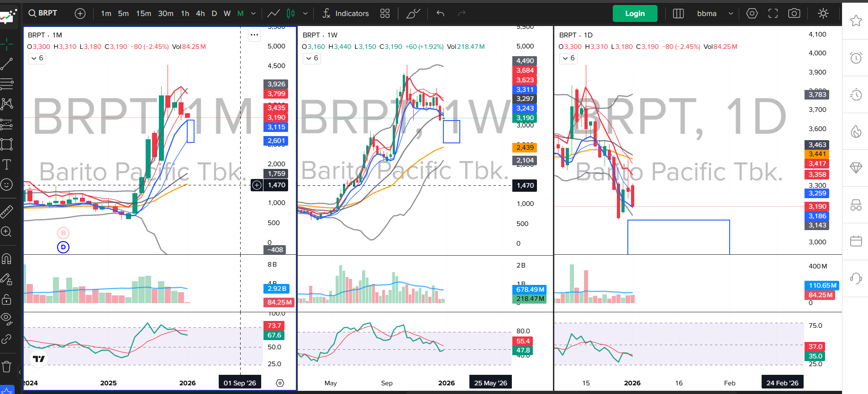This screenshot has height=394, width=868.
Task: Click the plus button beside 1,470 price label
Action: [x=257, y=185]
